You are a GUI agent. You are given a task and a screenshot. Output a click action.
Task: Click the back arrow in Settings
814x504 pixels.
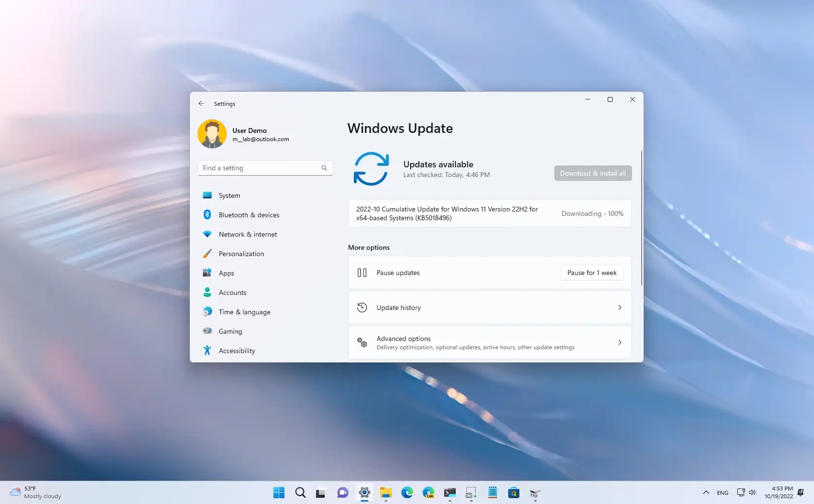201,103
